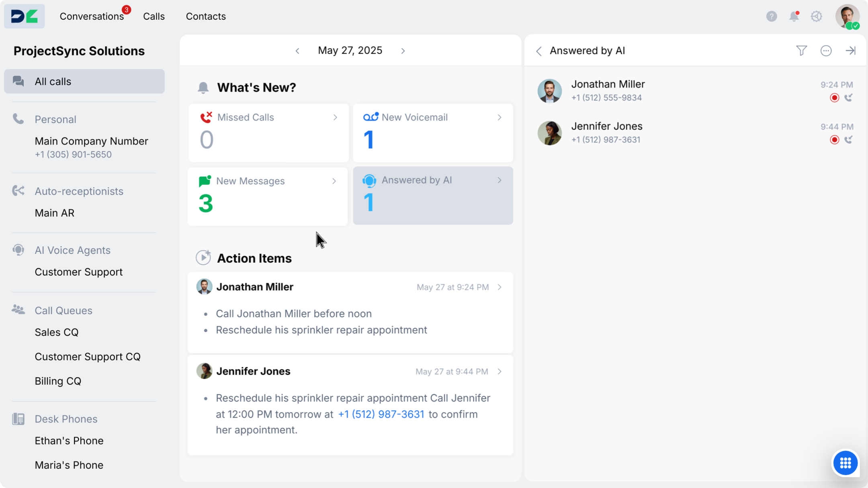
Task: Click the Dialpad logo icon
Action: 25,16
